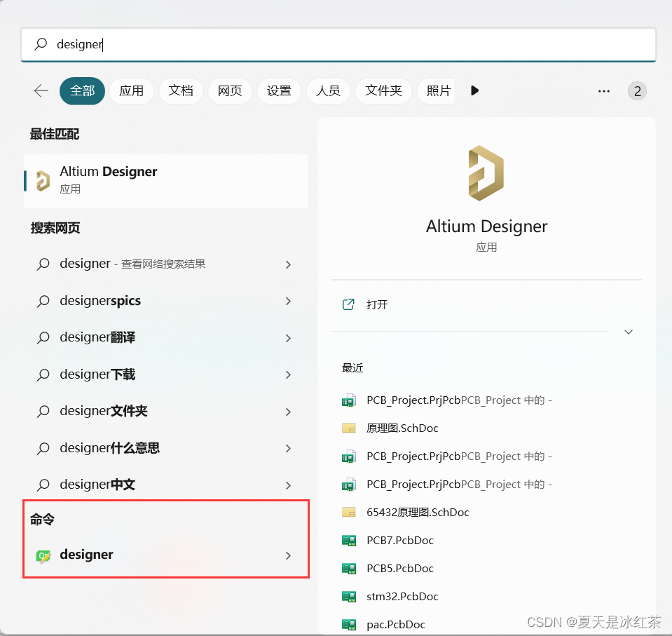Open recent file stm32.PcbDoc

click(x=402, y=596)
